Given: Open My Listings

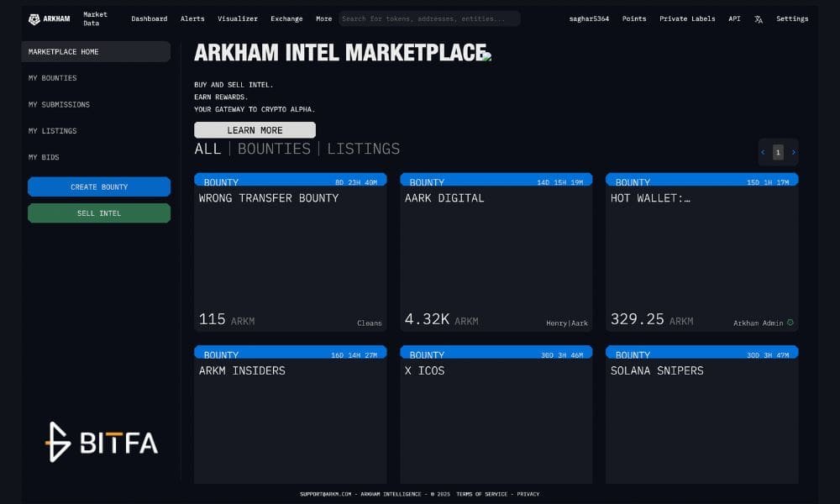Looking at the screenshot, I should [x=52, y=131].
